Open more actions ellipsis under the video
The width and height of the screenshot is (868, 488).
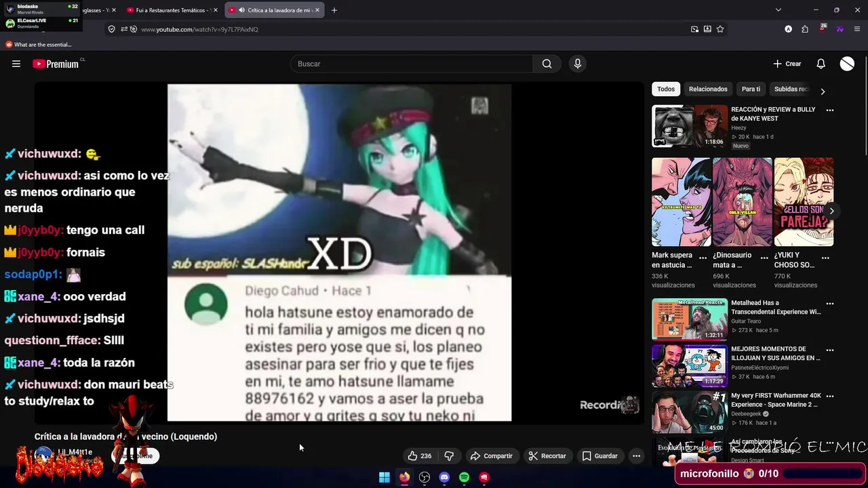tap(636, 456)
